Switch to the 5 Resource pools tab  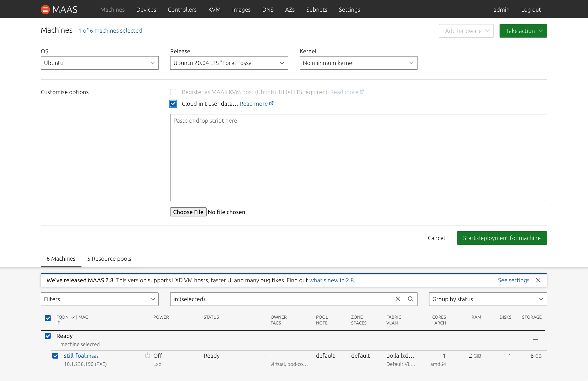(109, 259)
